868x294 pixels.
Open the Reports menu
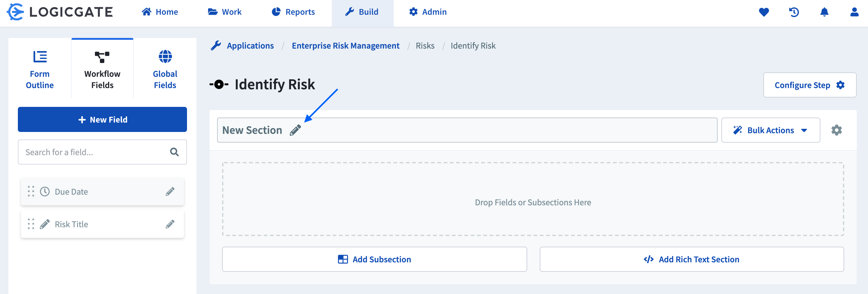293,12
